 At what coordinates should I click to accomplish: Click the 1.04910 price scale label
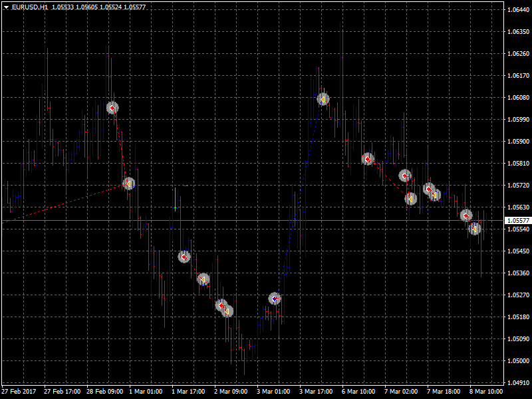518,383
